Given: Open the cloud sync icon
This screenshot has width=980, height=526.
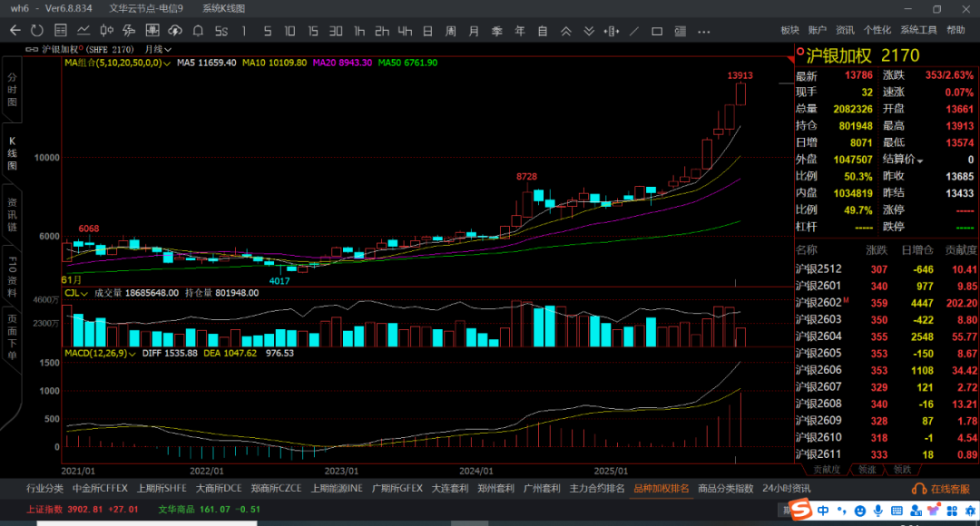Looking at the screenshot, I should pyautogui.click(x=175, y=31).
